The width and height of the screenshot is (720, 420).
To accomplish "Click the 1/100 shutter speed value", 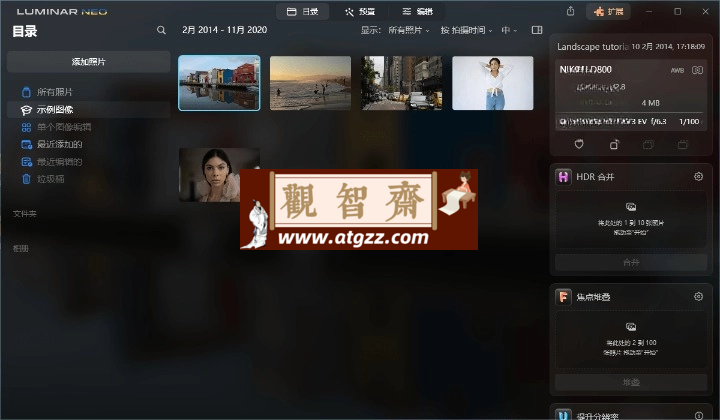I will click(x=689, y=122).
